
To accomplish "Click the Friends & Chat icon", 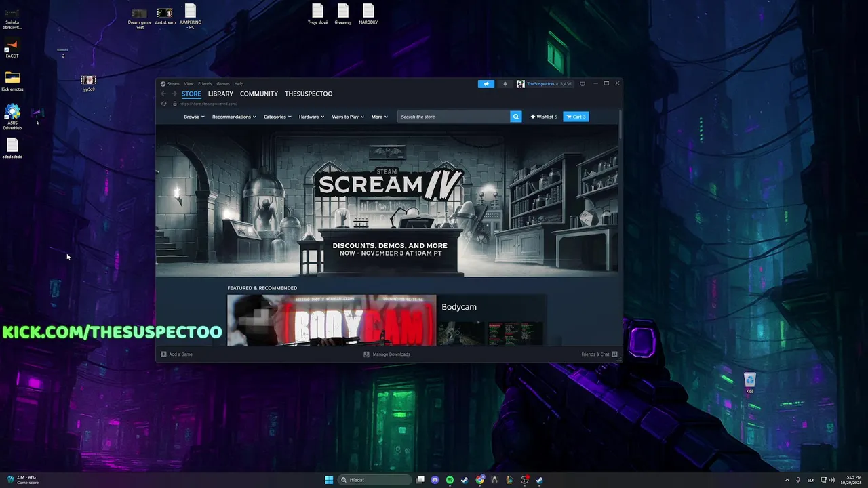I will click(614, 354).
